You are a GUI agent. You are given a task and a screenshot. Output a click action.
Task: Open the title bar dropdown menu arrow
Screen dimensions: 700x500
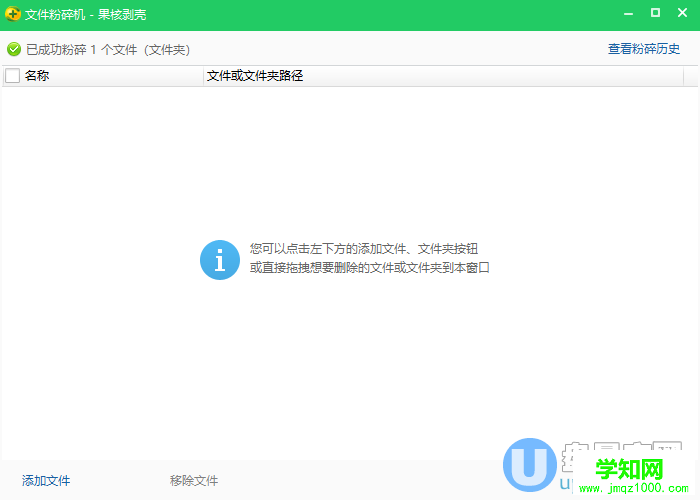(x=600, y=14)
